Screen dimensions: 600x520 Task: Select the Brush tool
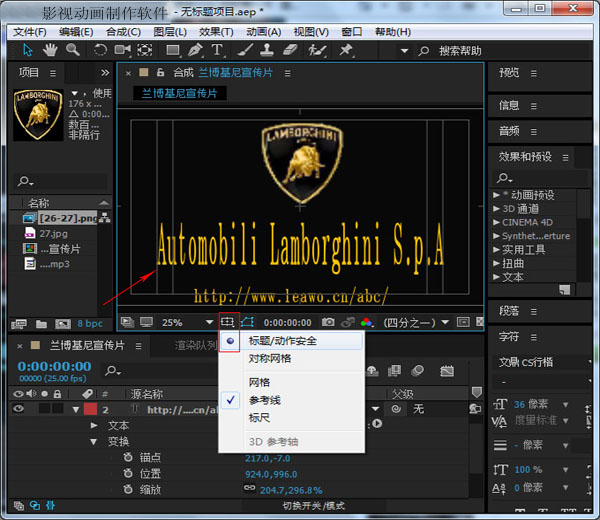click(x=245, y=50)
